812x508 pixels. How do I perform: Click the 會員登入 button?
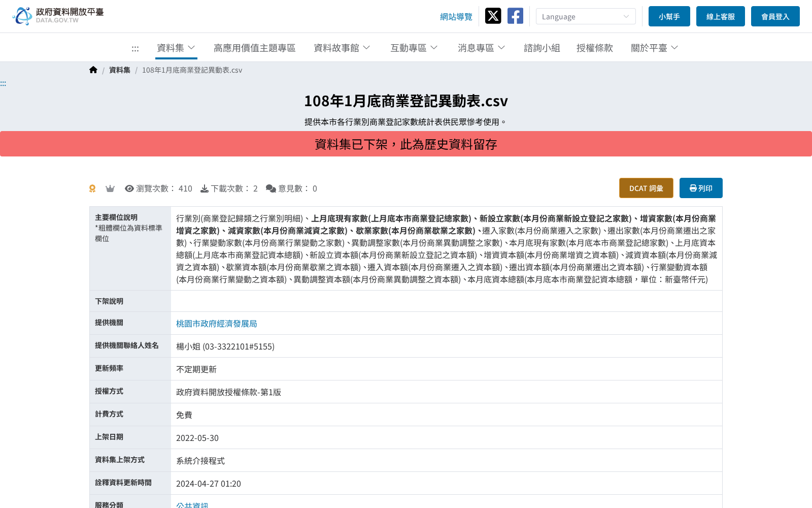[x=775, y=16]
